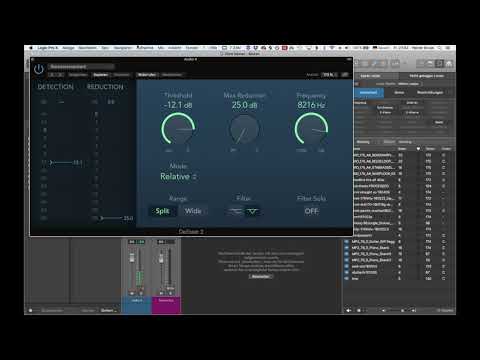The height and width of the screenshot is (360, 480).
Task: Open the Logic Pro X menu
Action: point(47,48)
